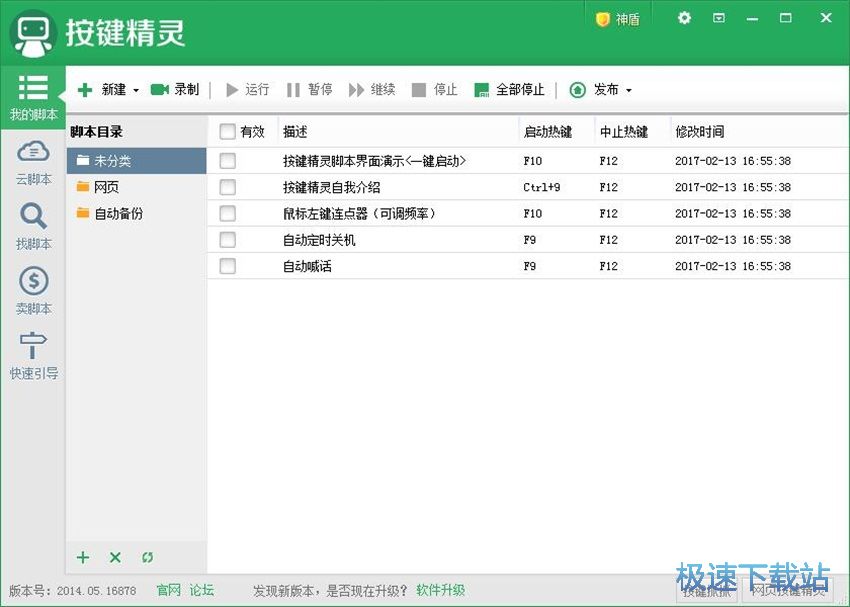Open the 我的脚本 sidebar section
Screen dimensions: 850x607
[33, 98]
